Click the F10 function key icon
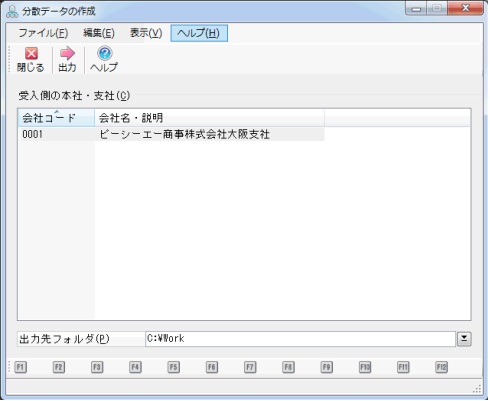 pos(365,367)
